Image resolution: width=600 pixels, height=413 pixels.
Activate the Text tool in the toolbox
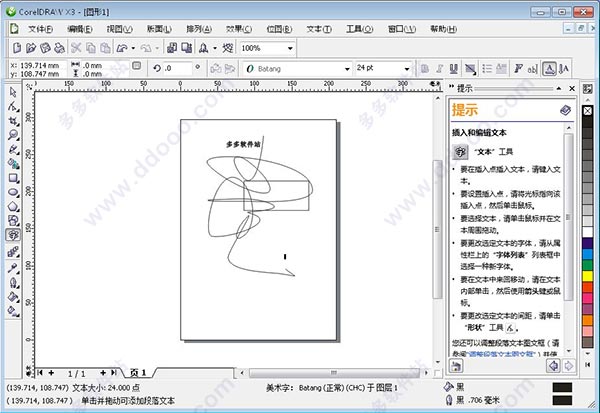(13, 235)
